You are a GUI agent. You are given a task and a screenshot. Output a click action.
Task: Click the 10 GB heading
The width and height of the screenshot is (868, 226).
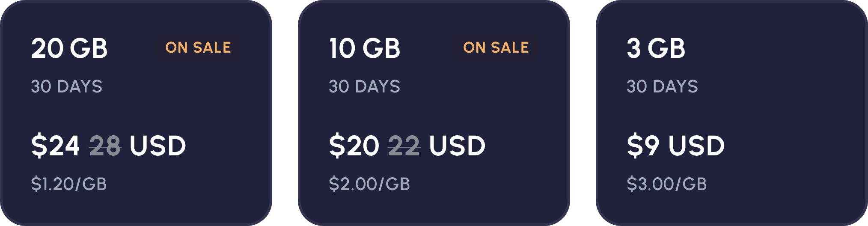coord(365,48)
